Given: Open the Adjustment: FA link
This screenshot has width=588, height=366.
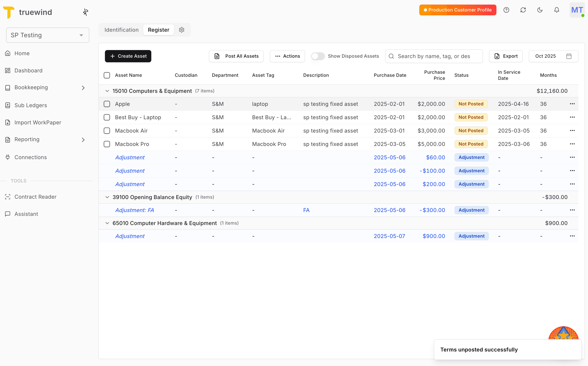Looking at the screenshot, I should point(135,210).
